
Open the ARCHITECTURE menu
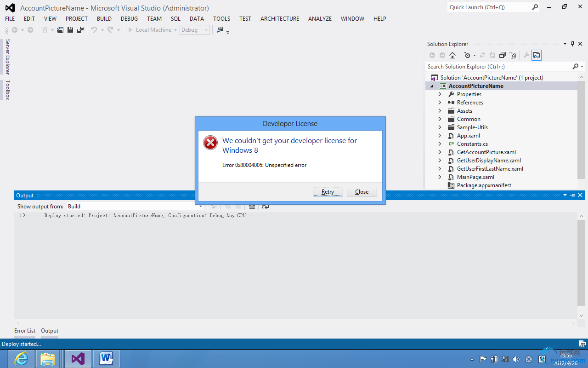pyautogui.click(x=280, y=19)
